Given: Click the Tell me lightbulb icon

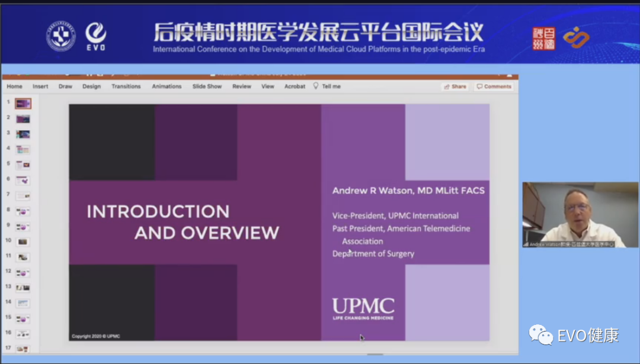Looking at the screenshot, I should [x=316, y=86].
